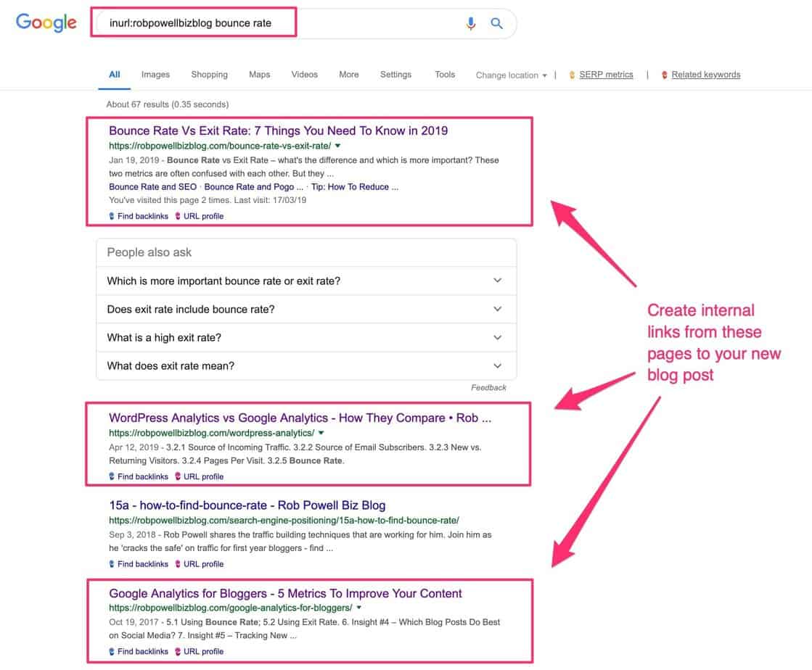The image size is (812, 670).
Task: Click the voice search microphone icon
Action: (x=470, y=23)
